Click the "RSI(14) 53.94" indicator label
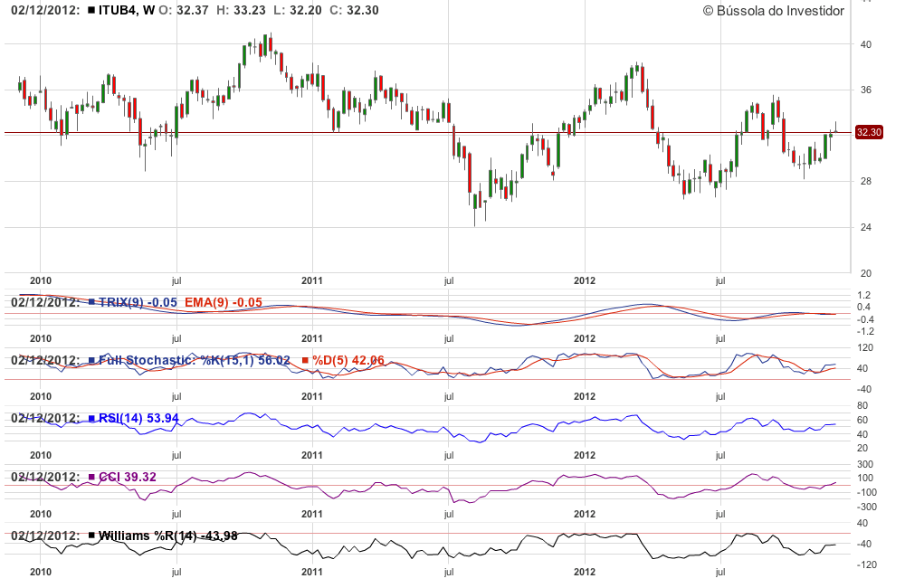The width and height of the screenshot is (905, 588). [x=138, y=418]
